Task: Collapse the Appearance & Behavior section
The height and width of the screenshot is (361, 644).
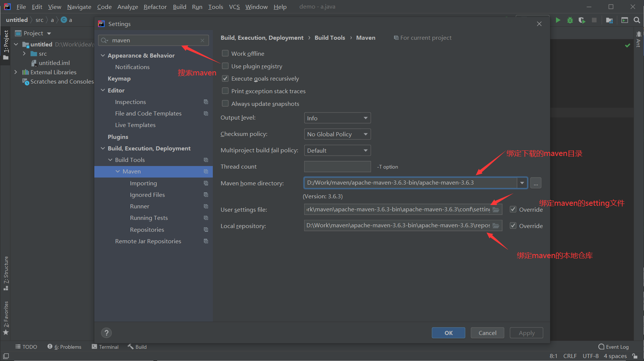Action: 103,55
